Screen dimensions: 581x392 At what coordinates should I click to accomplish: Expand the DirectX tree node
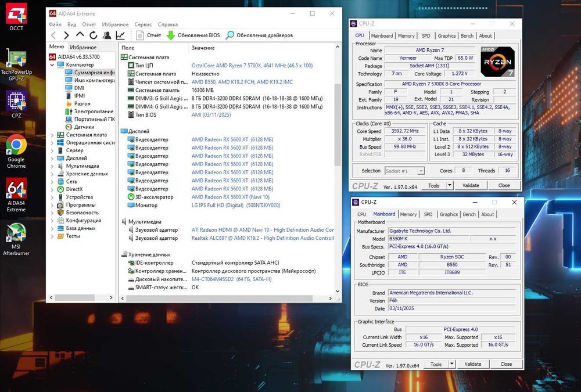(x=52, y=189)
